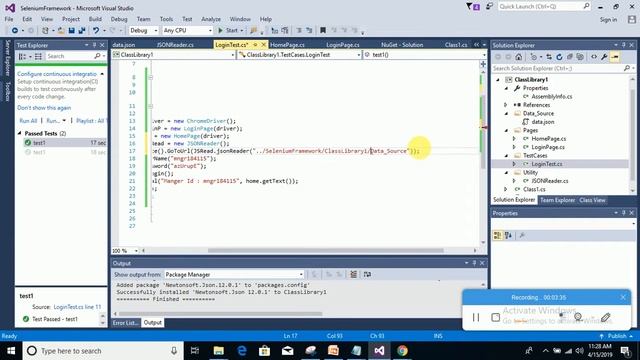Collapse the Passed Tests group
640x360 pixels.
19,133
